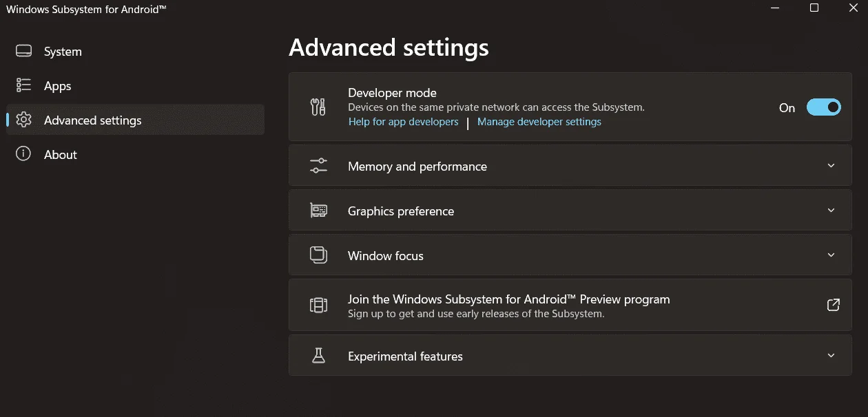Expand Experimental features chevron
Screen dimensions: 868x417
[831, 356]
